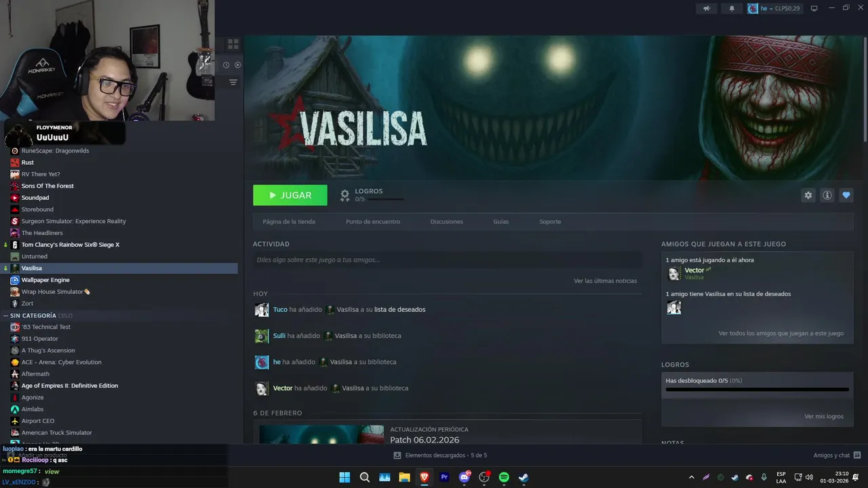Open the LOGROS achievements gear icon

344,195
